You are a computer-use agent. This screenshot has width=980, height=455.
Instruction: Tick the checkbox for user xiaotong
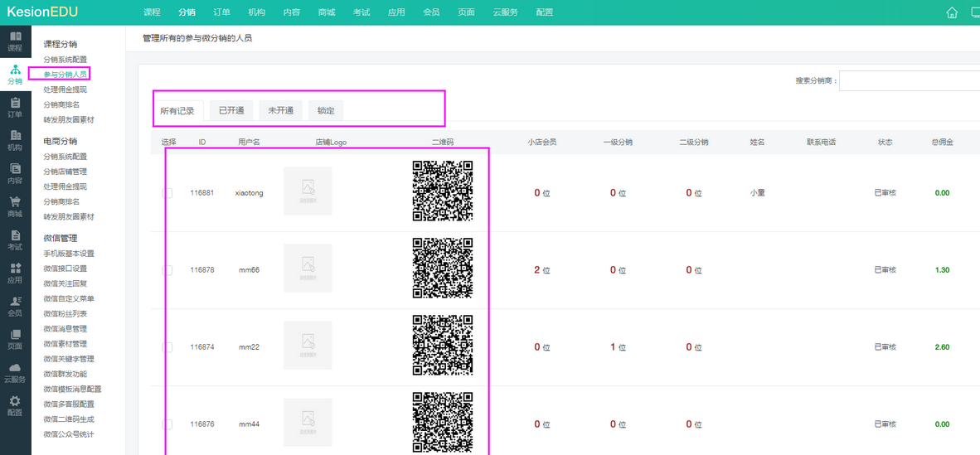point(167,193)
